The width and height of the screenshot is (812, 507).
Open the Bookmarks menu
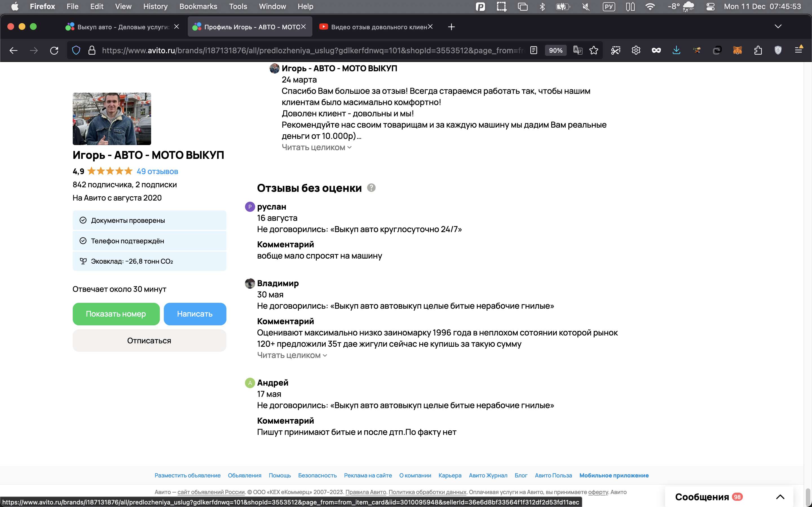tap(198, 6)
